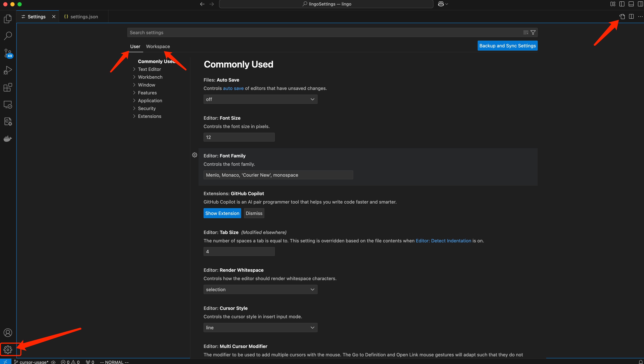Open the editor More Actions menu
This screenshot has height=364, width=644.
640,17
